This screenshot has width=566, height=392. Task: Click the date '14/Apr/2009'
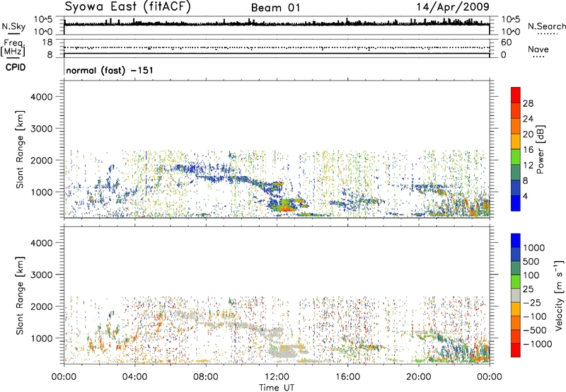(453, 7)
